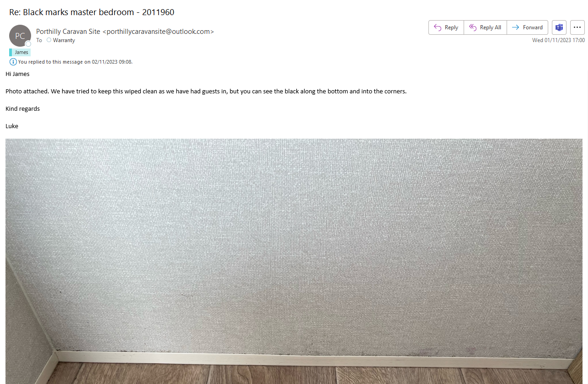
Task: Click the email subject line text
Action: click(x=91, y=12)
